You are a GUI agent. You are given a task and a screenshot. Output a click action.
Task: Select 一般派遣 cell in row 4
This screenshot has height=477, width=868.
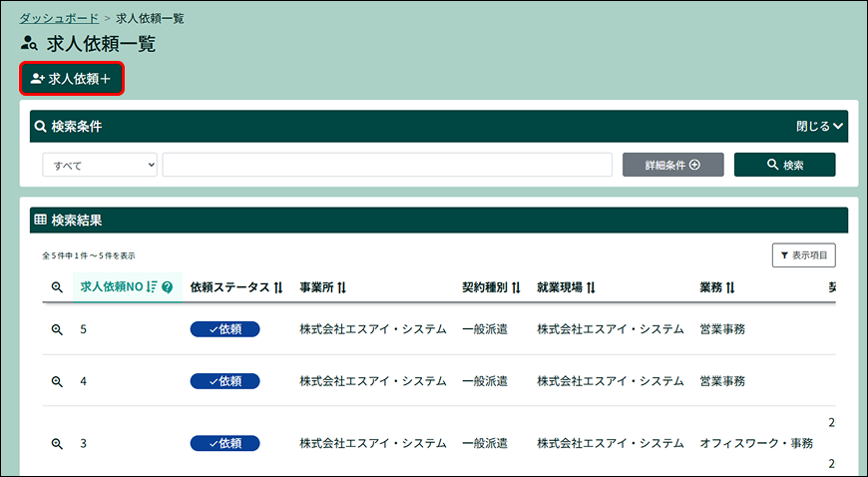click(x=485, y=381)
